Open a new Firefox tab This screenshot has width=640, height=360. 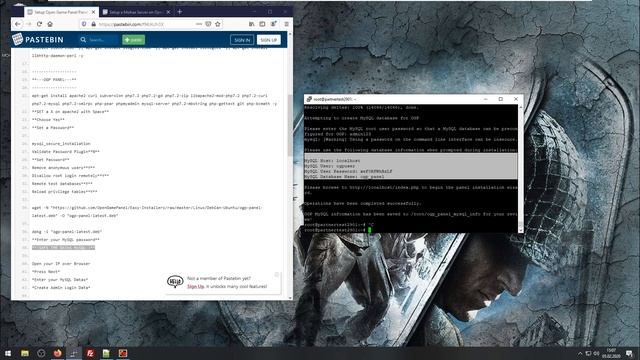180,12
